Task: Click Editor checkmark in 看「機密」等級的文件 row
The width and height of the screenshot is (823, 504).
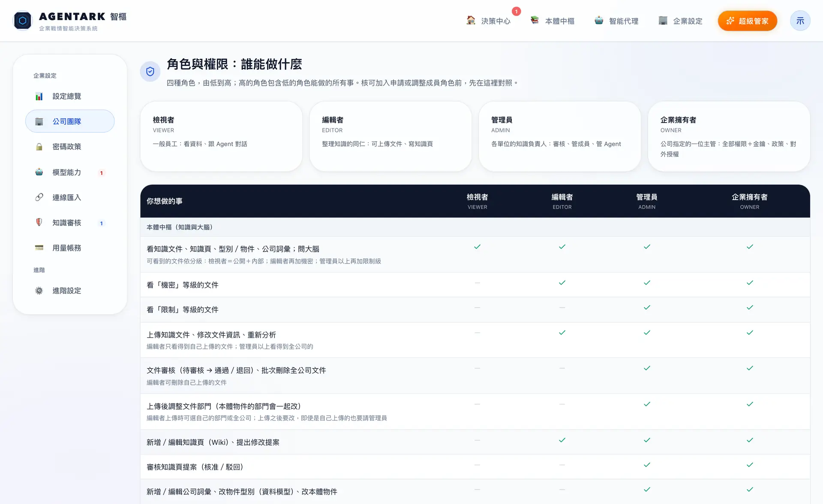Action: coord(562,283)
